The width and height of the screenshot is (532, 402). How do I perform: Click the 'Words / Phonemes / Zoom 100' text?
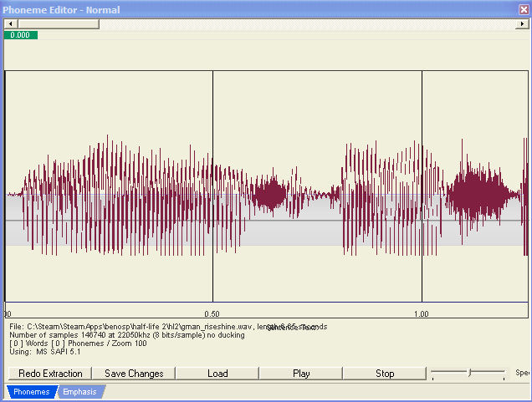click(x=78, y=343)
